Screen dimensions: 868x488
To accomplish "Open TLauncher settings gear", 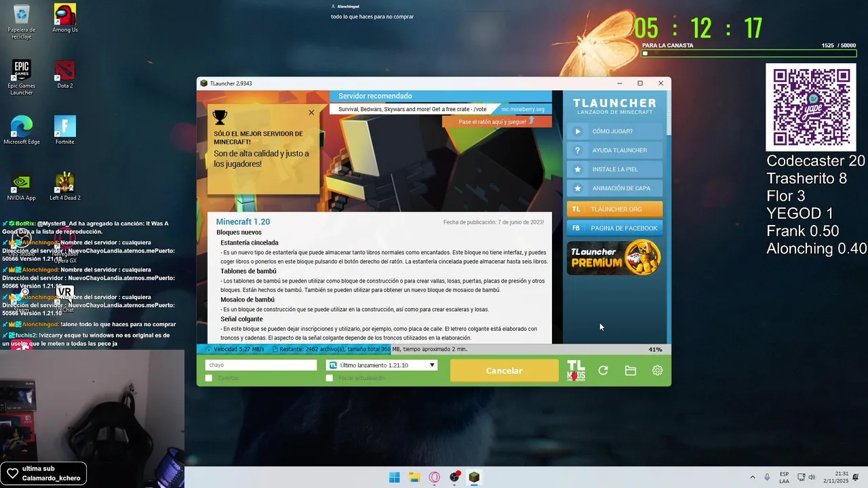I will pos(657,371).
